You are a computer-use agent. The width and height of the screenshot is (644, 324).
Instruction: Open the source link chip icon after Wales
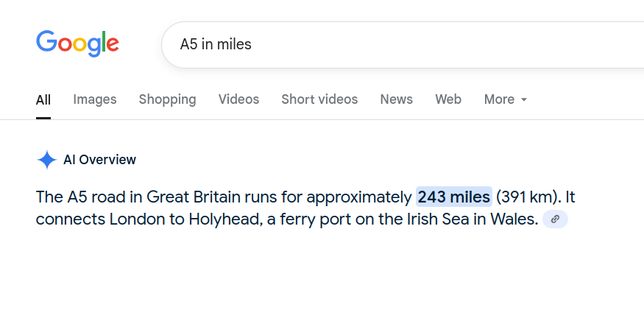pyautogui.click(x=555, y=219)
